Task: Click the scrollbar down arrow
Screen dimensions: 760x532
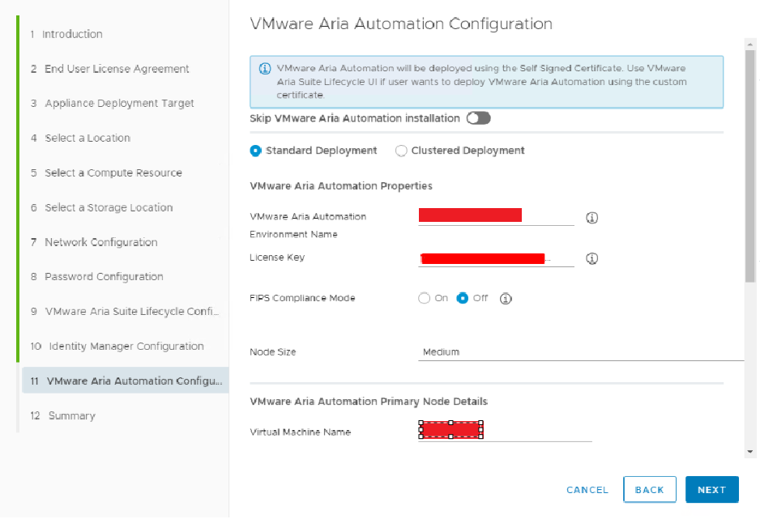Action: coord(750,452)
